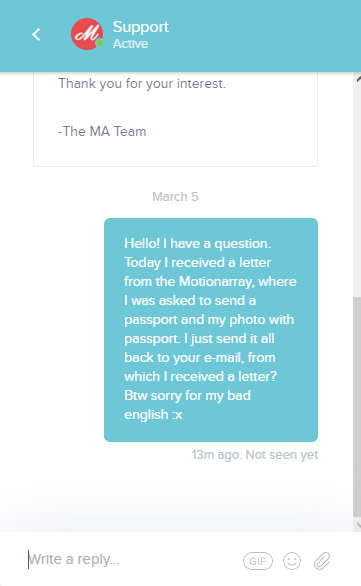The width and height of the screenshot is (361, 586).
Task: Click the scrollbar down arrow
Action: pos(358,525)
